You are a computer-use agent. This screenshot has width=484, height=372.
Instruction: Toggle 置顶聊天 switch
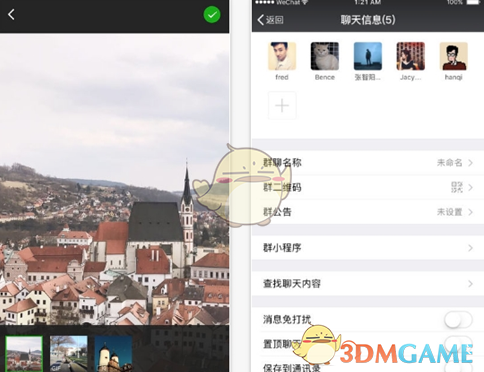458,344
